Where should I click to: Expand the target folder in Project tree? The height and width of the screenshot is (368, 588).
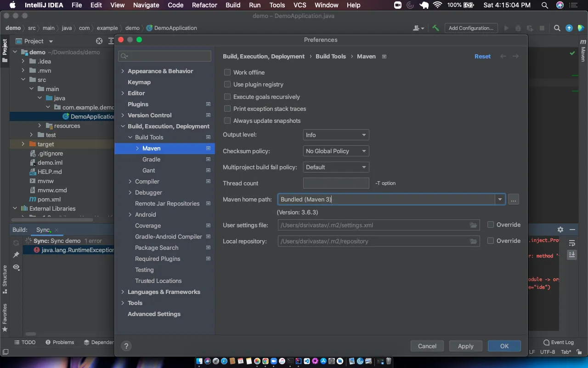pyautogui.click(x=23, y=144)
